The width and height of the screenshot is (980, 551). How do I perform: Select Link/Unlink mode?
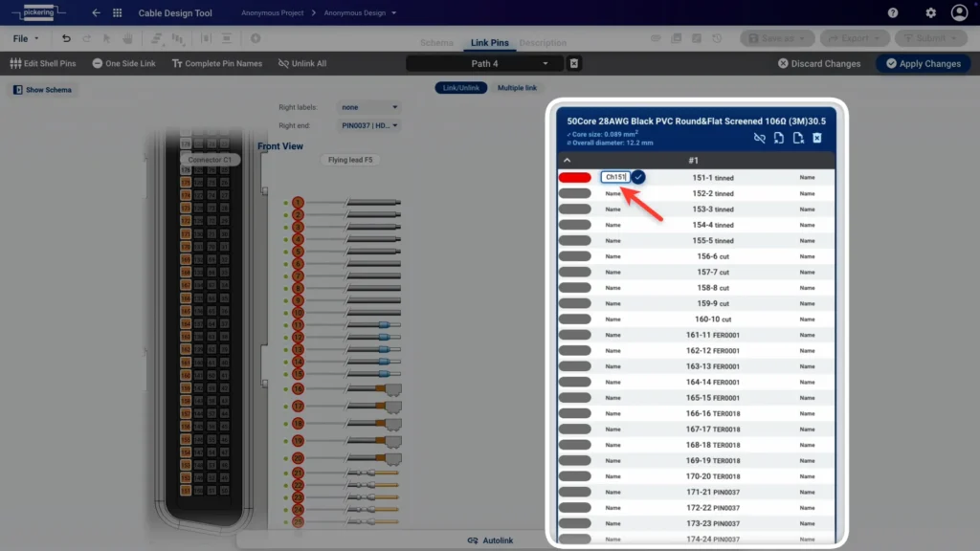[461, 88]
